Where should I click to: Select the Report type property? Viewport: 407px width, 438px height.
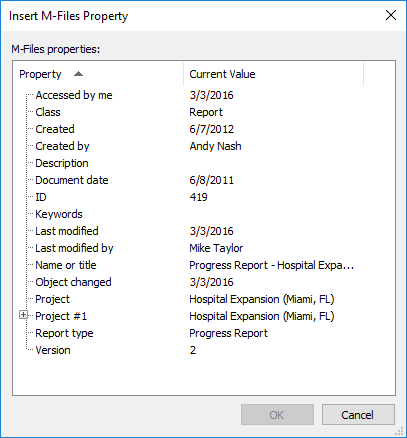point(64,333)
